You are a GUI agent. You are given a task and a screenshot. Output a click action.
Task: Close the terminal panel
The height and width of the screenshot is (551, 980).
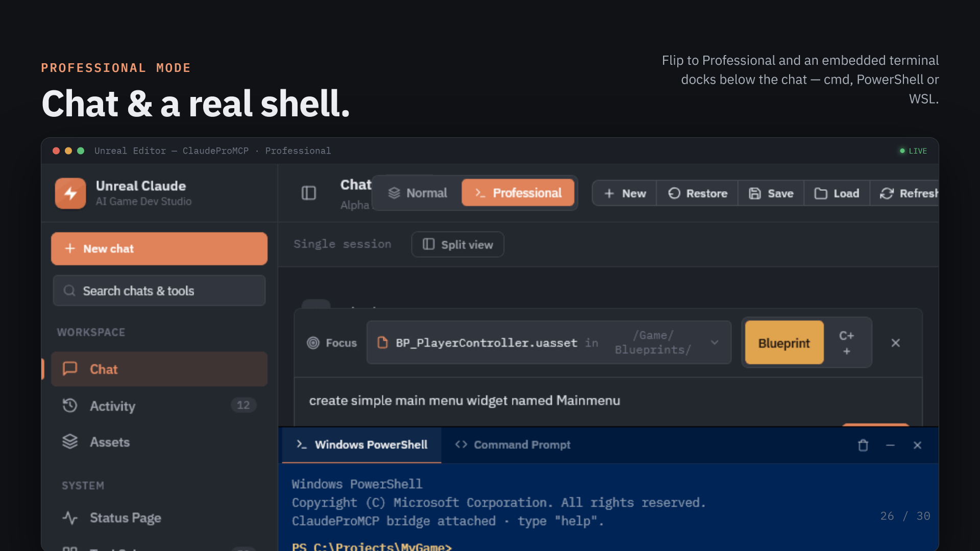pyautogui.click(x=917, y=445)
